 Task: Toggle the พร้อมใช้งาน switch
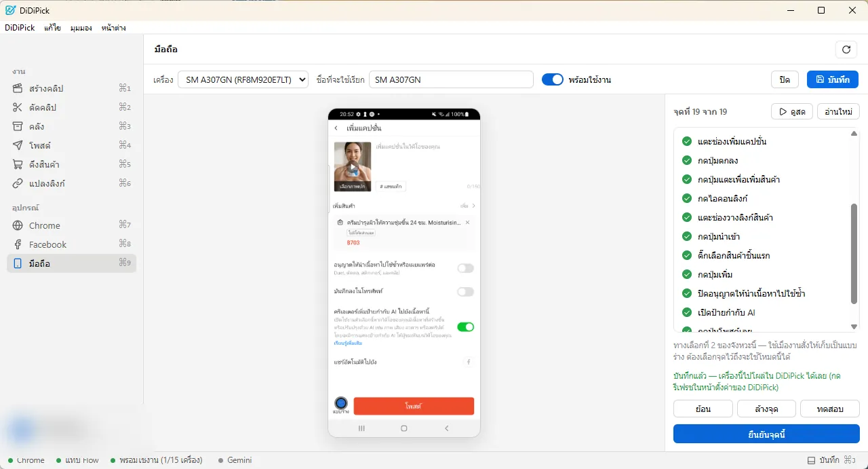coord(553,79)
